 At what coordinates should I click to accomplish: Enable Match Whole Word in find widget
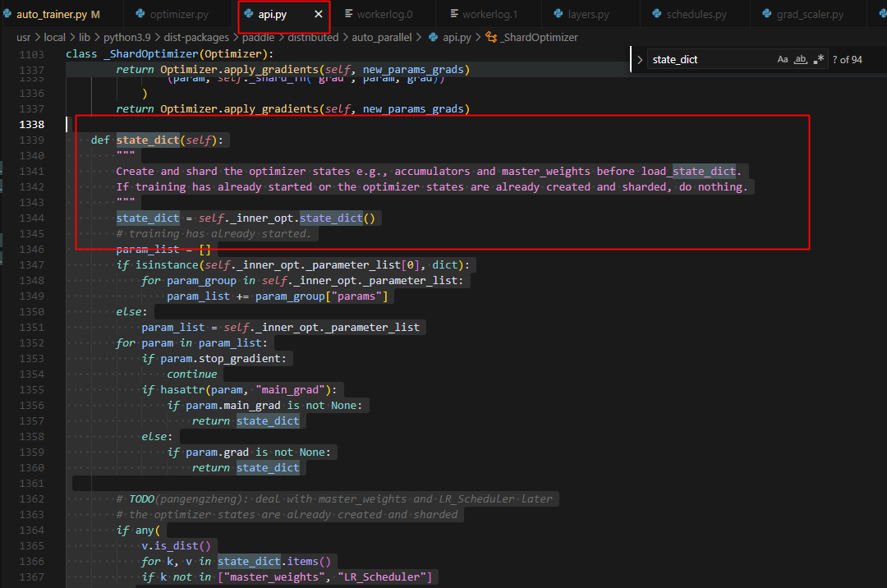point(800,59)
